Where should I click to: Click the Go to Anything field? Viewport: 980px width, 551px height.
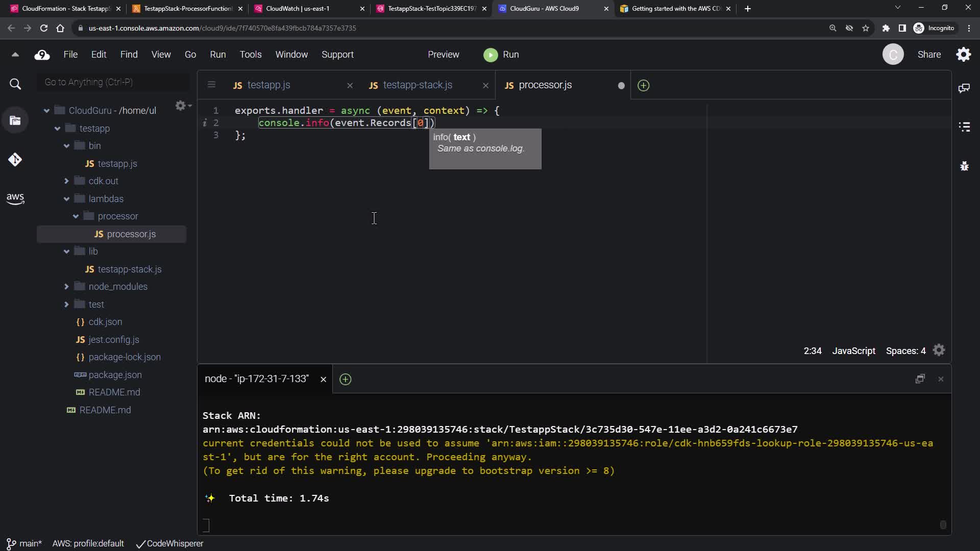112,82
